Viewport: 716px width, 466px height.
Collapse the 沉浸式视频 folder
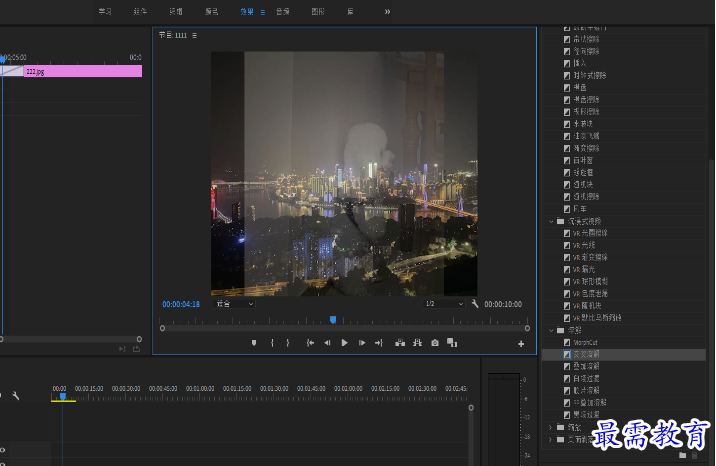tap(551, 221)
